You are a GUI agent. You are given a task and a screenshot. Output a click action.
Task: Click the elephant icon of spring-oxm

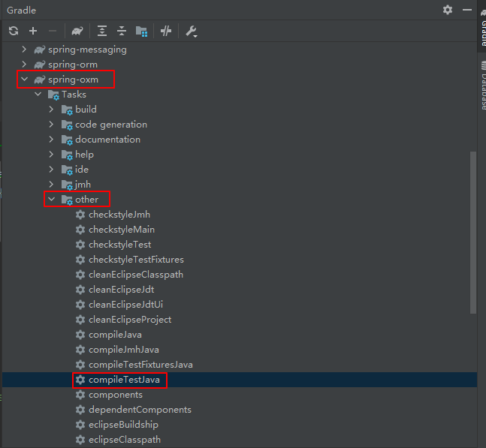pos(40,80)
